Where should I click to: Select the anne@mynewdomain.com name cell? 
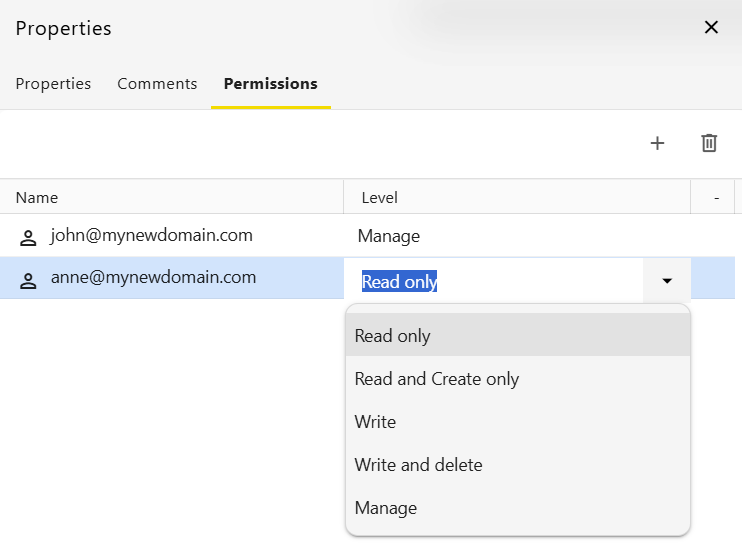[x=172, y=278]
